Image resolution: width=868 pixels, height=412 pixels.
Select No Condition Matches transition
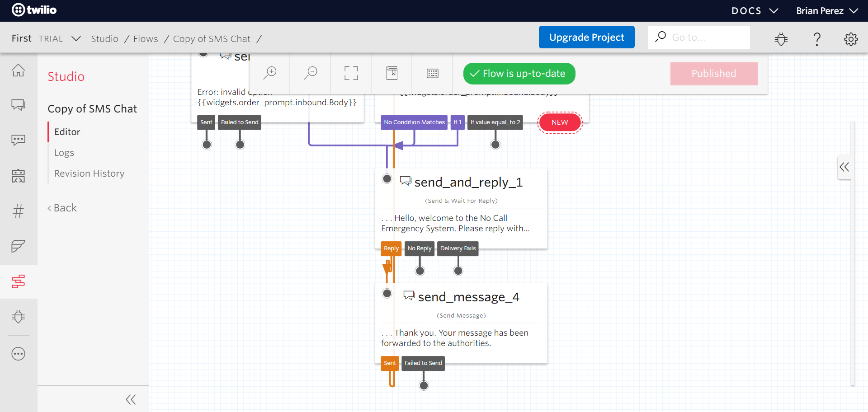tap(414, 122)
